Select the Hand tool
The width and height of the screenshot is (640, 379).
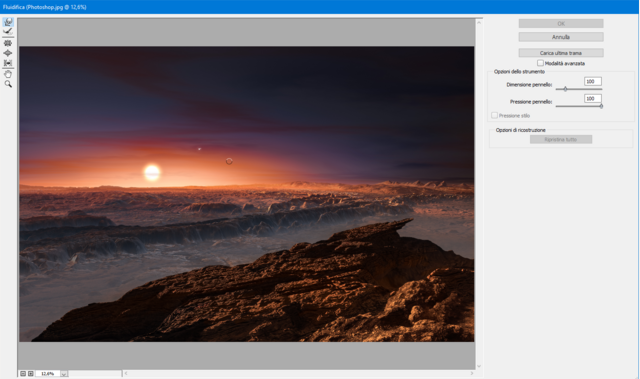8,74
